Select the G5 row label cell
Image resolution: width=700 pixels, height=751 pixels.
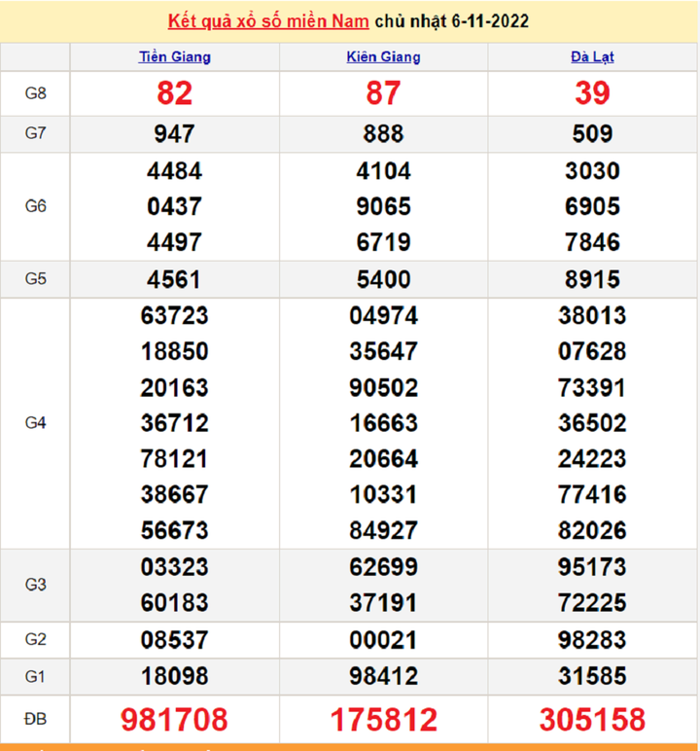pyautogui.click(x=36, y=279)
